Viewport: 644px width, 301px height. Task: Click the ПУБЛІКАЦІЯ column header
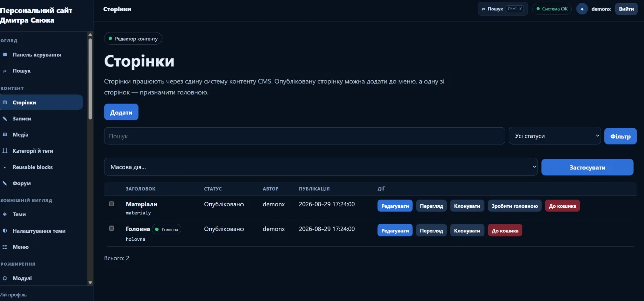click(x=314, y=189)
